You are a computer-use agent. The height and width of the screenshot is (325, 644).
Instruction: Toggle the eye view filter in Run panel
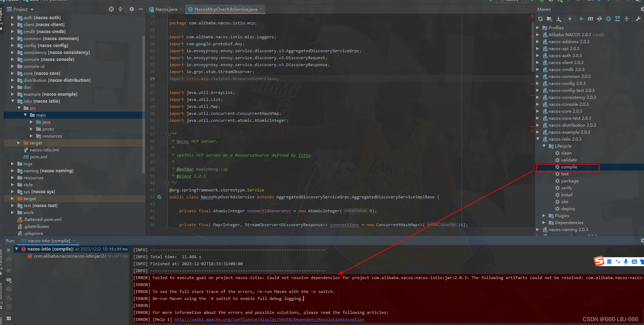9,280
